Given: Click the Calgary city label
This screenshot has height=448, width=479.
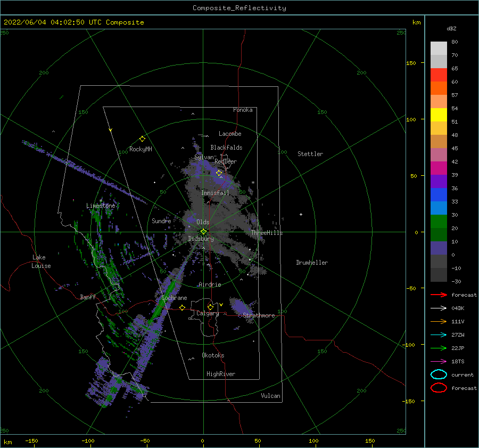Looking at the screenshot, I should [x=208, y=313].
